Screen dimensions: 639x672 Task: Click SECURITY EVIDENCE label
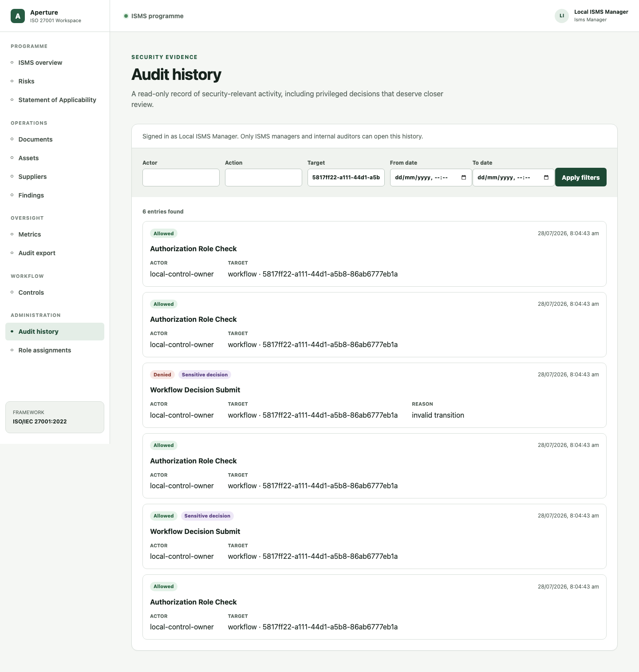tap(165, 57)
